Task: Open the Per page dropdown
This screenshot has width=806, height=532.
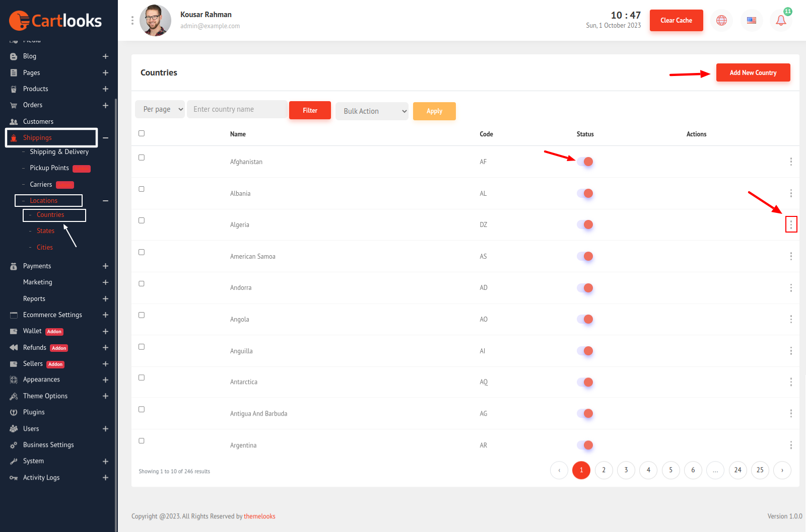Action: [160, 109]
